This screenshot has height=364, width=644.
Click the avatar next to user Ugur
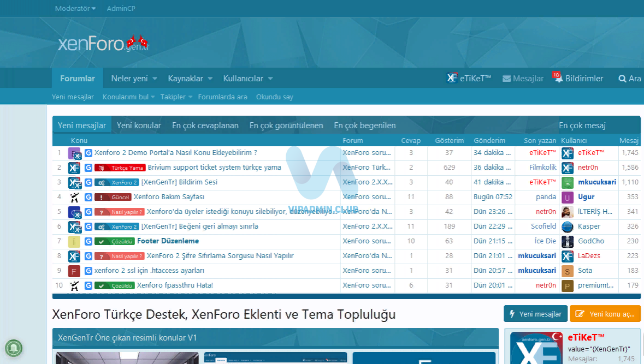(567, 198)
